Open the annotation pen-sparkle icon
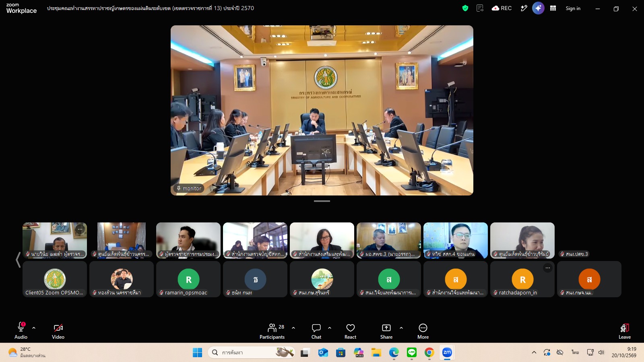This screenshot has width=644, height=362. 524,8
